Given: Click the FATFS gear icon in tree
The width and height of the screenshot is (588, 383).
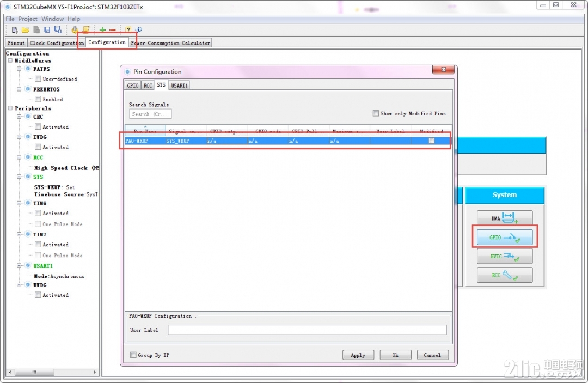Looking at the screenshot, I should coord(28,69).
